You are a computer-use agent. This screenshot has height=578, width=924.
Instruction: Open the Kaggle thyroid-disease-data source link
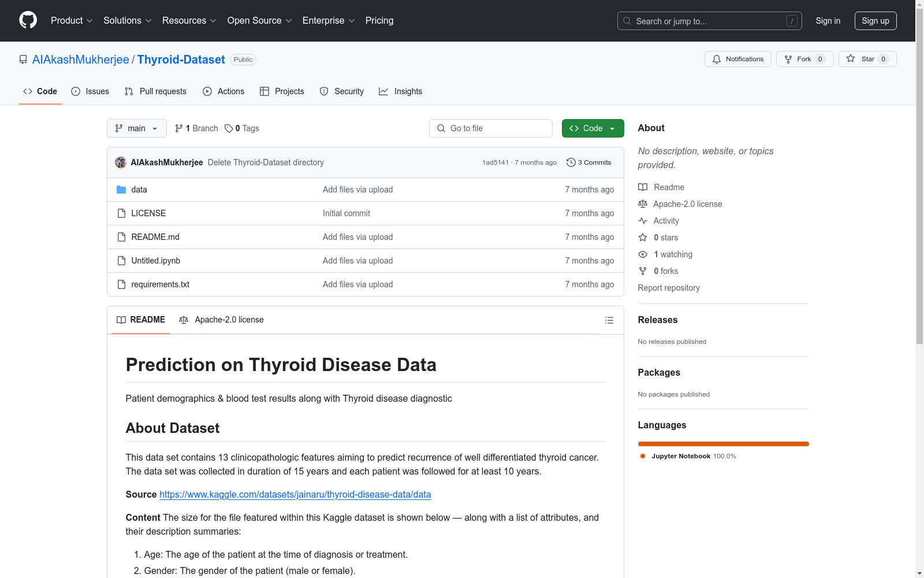point(295,494)
